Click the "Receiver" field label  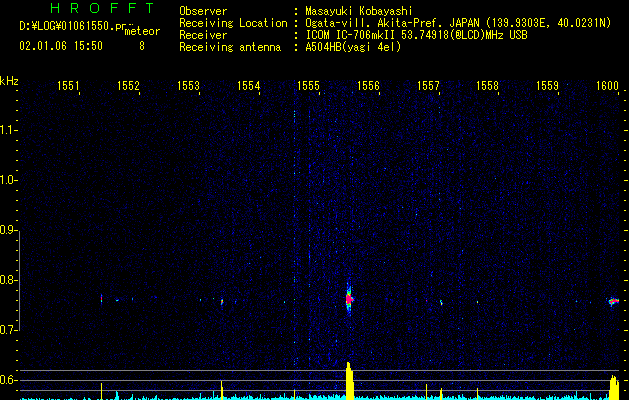click(203, 35)
